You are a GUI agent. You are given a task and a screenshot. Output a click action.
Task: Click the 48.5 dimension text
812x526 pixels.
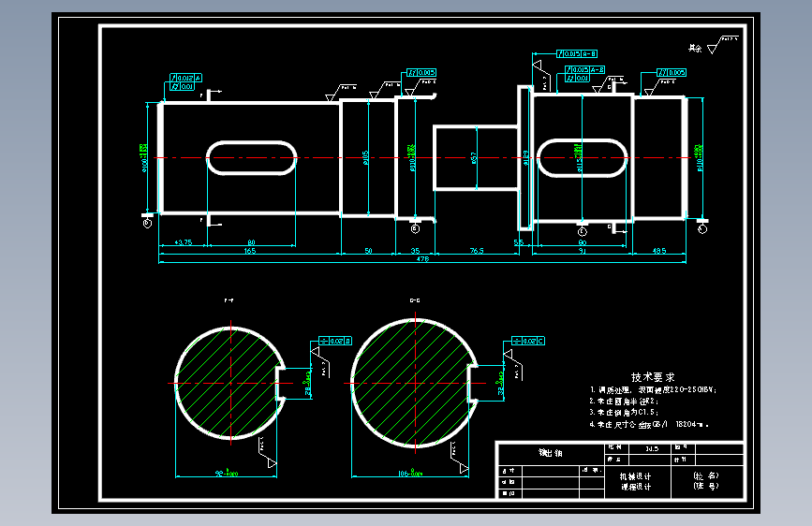point(659,251)
